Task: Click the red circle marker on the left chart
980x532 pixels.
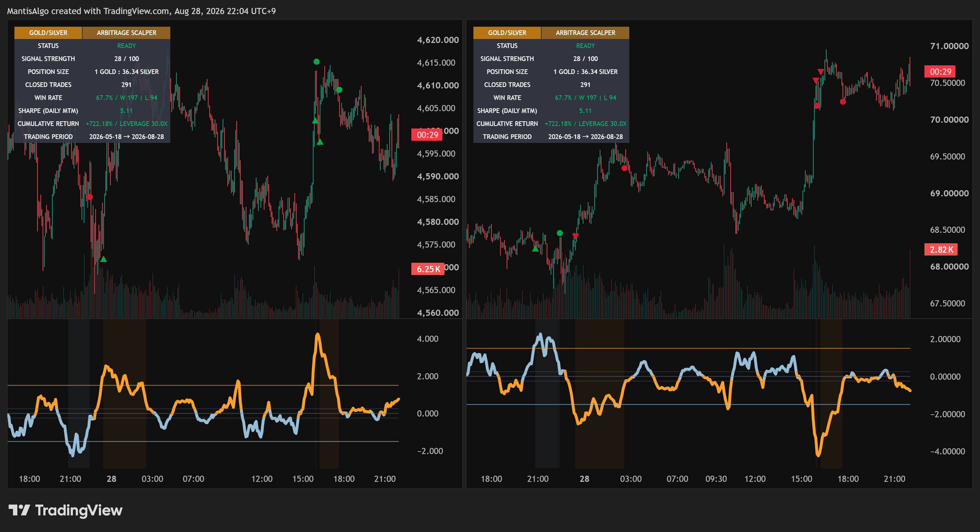Action: click(90, 197)
